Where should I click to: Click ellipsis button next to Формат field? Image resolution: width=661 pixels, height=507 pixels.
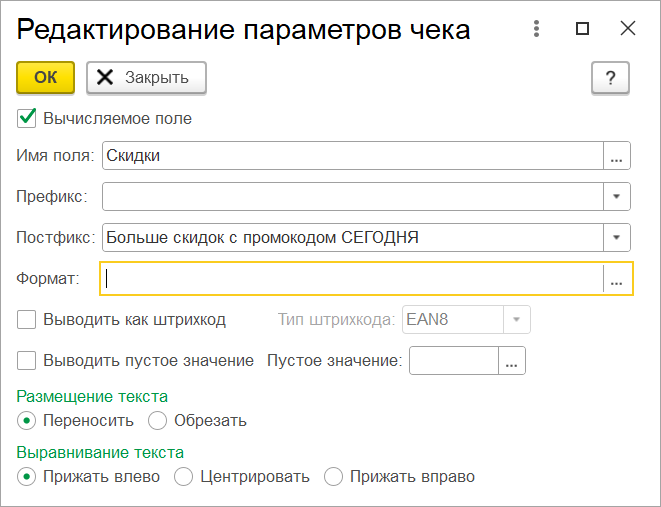(x=617, y=281)
